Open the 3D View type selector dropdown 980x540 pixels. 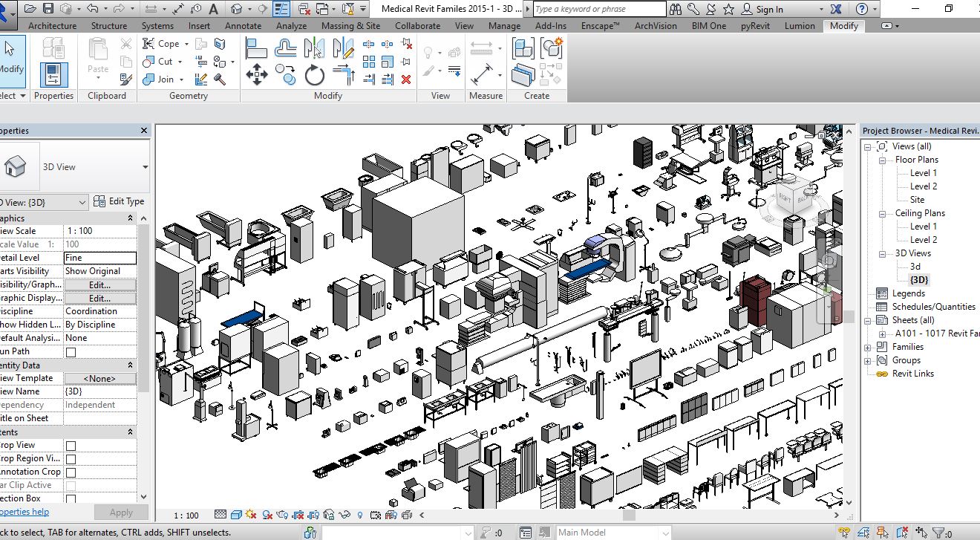[x=145, y=167]
